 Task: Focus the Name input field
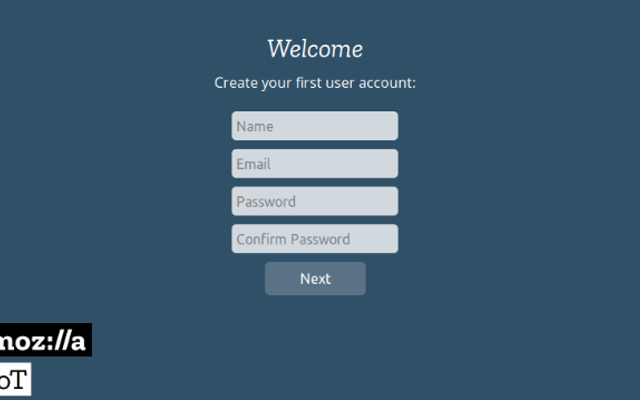coord(315,126)
